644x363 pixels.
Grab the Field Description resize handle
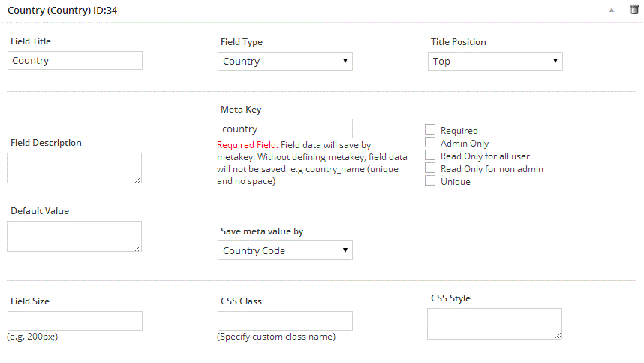click(x=138, y=180)
